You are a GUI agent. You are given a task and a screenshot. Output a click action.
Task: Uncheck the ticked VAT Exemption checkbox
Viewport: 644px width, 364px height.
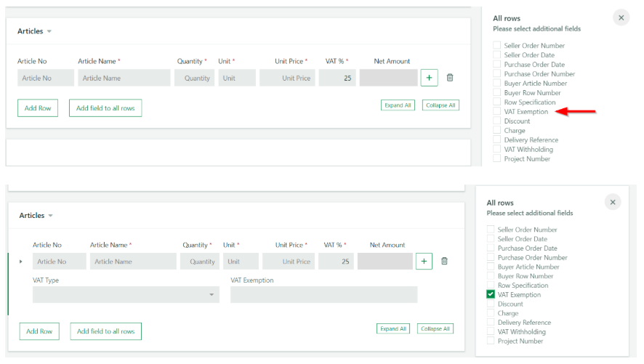[x=491, y=295]
